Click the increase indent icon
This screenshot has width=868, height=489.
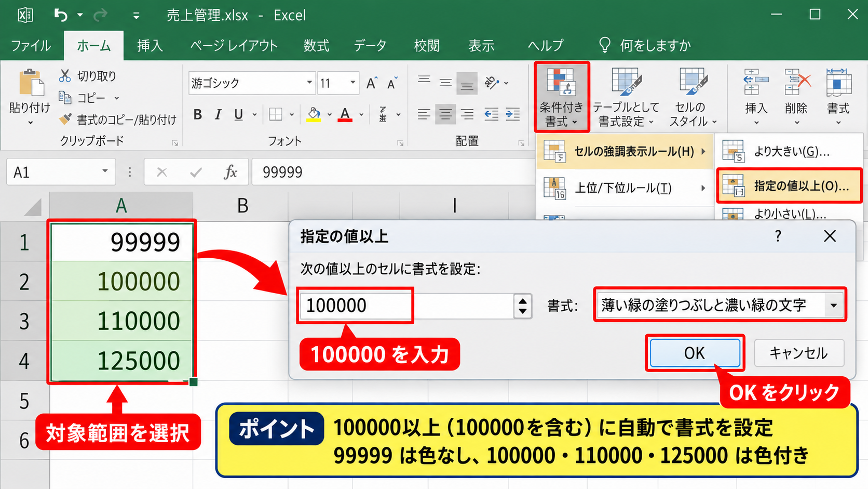click(x=513, y=114)
